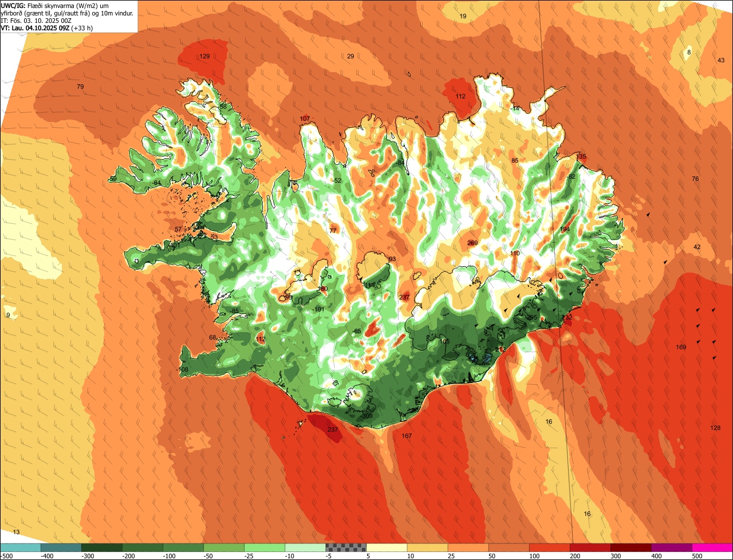
Task: Click the map value '-65'
Action: pos(357,331)
